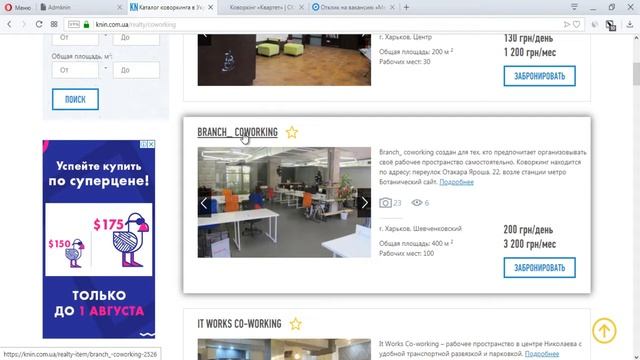The height and width of the screenshot is (360, 640).
Task: Favorite BRANCH_ COWORKING with star icon
Action: [292, 132]
